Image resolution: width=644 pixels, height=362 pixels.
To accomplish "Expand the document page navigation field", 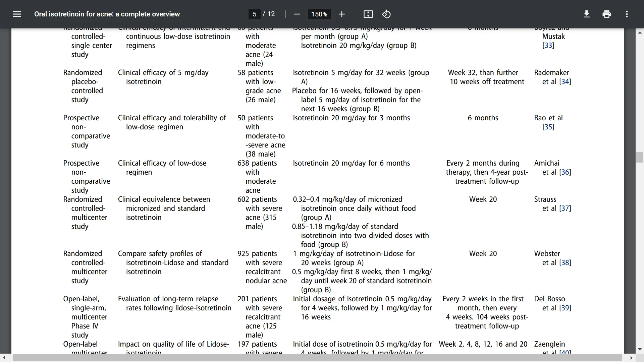I will (x=254, y=14).
